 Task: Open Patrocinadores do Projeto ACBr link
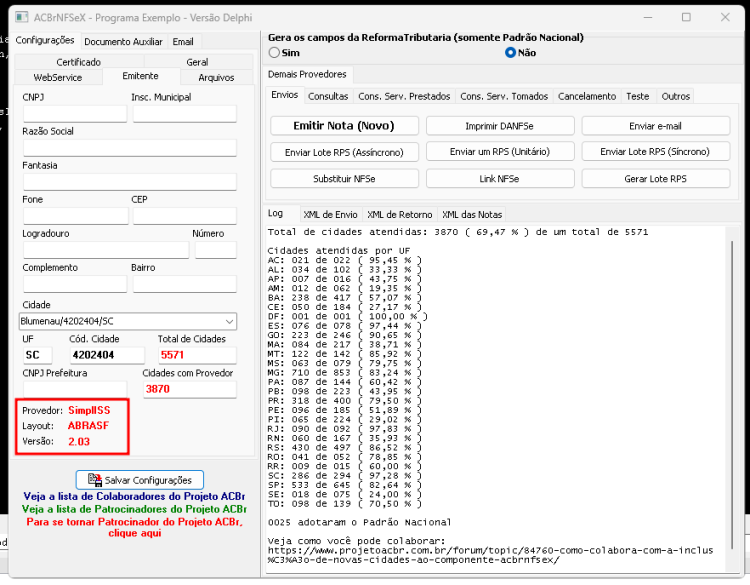pyautogui.click(x=134, y=509)
